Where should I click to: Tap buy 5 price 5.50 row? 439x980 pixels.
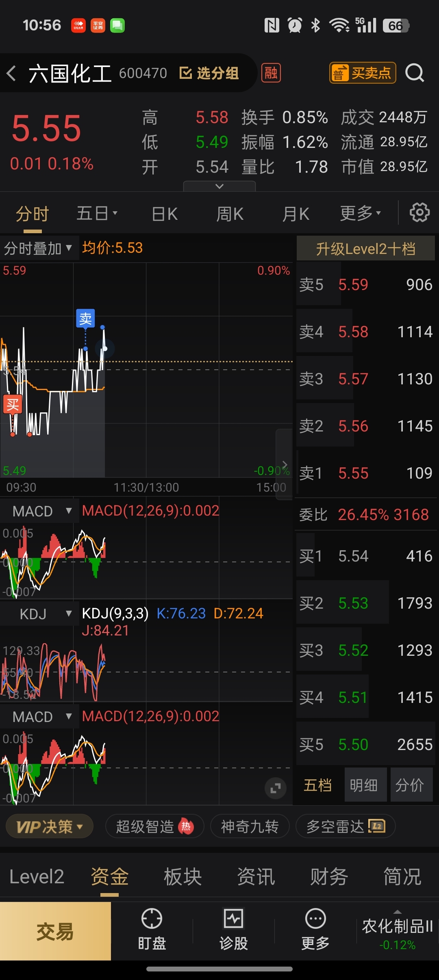(x=366, y=744)
